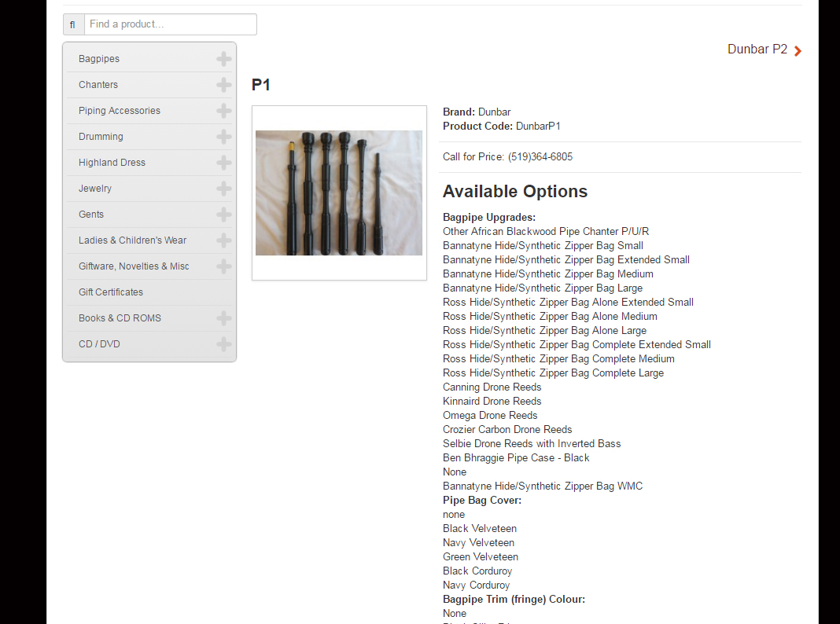840x624 pixels.
Task: Click the Pipe Bag Cover label
Action: tap(482, 501)
